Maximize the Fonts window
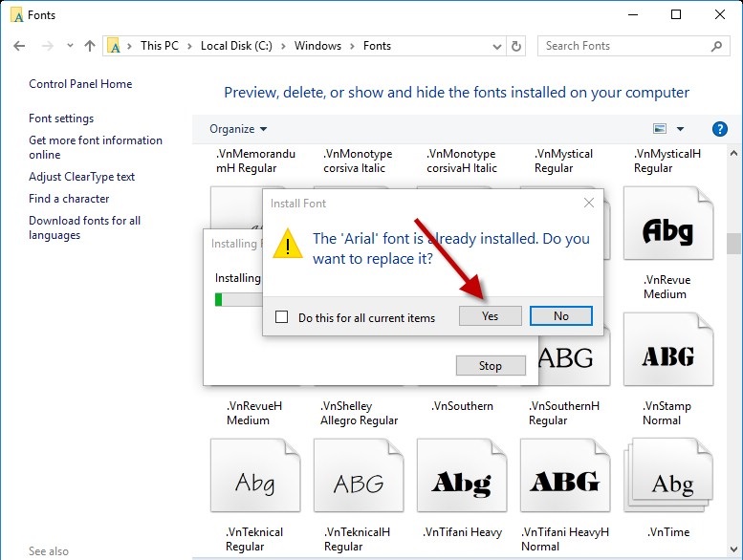The width and height of the screenshot is (743, 560). click(x=676, y=14)
